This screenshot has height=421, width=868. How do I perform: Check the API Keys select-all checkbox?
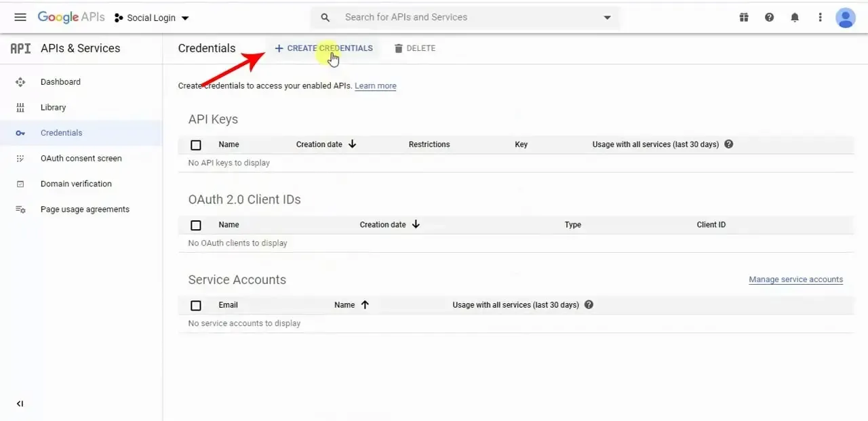pos(196,145)
